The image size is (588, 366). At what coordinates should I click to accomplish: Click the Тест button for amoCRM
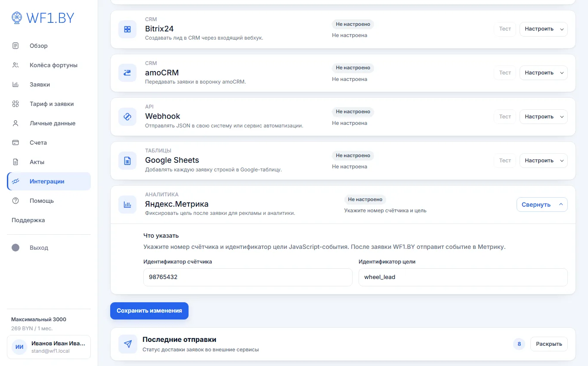coord(505,73)
